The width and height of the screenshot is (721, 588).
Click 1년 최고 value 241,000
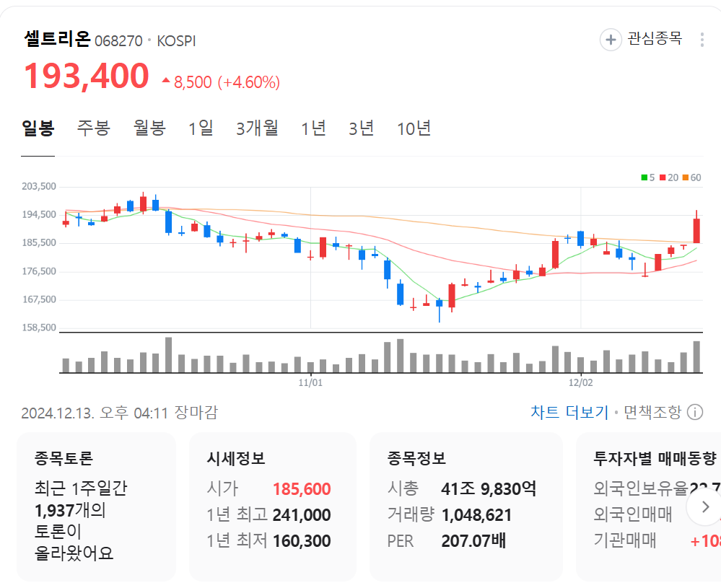302,515
